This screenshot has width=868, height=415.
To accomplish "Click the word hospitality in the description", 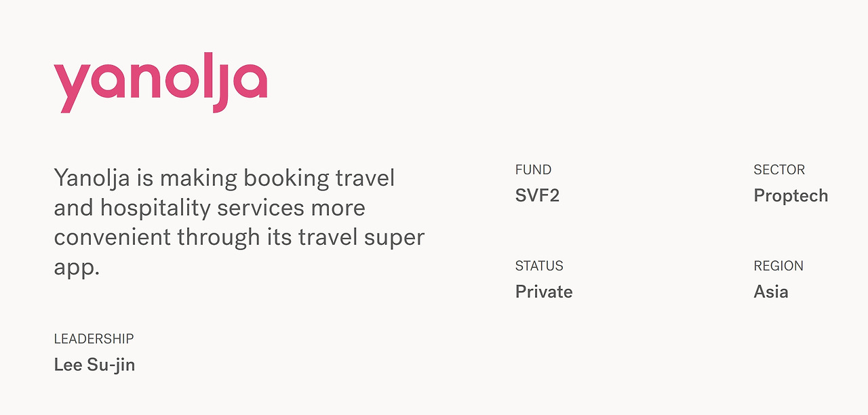I will pos(156,208).
